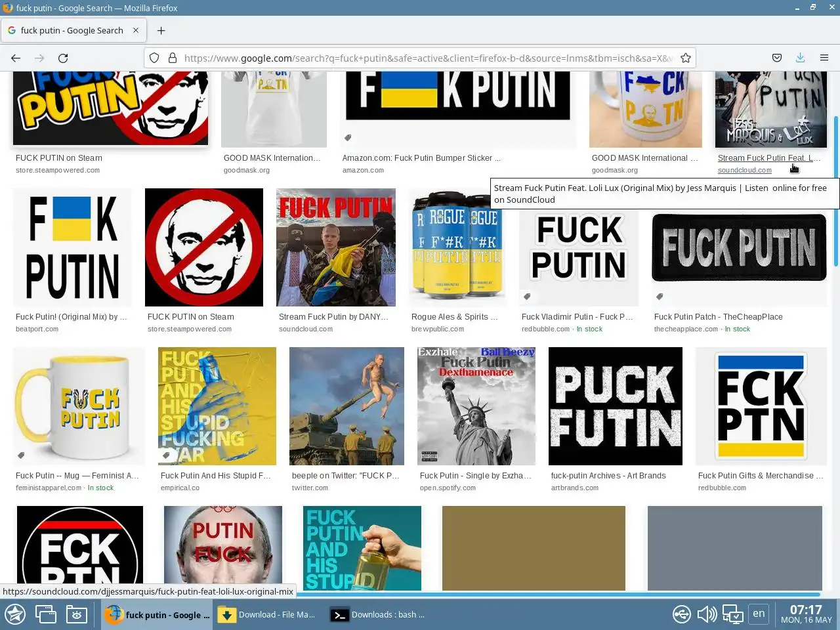
Task: Bookmark this page with the star
Action: (686, 58)
